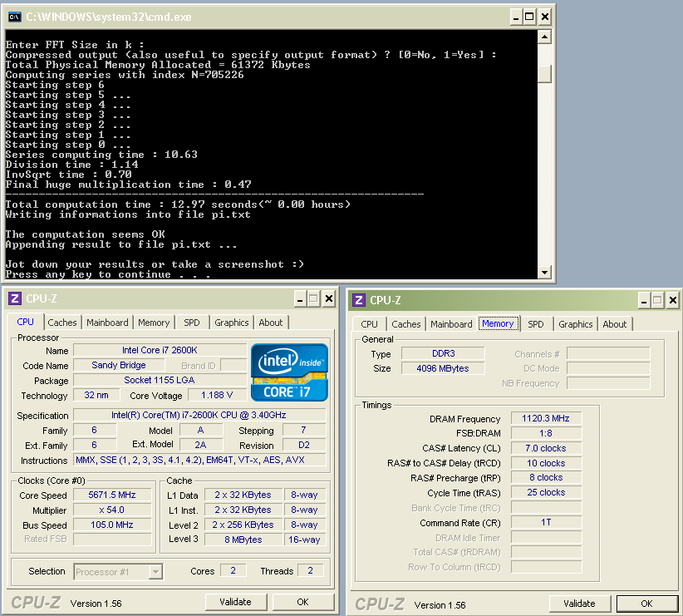Click the Package value Socket 1155 LGA

click(x=160, y=380)
